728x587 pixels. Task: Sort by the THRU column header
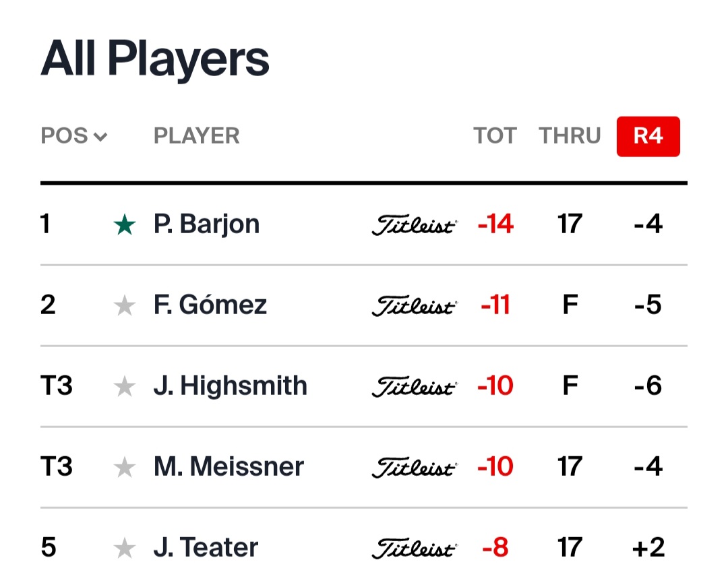(570, 136)
